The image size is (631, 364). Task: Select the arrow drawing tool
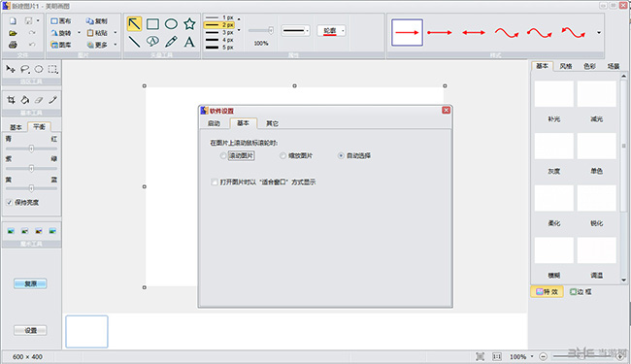coord(134,23)
